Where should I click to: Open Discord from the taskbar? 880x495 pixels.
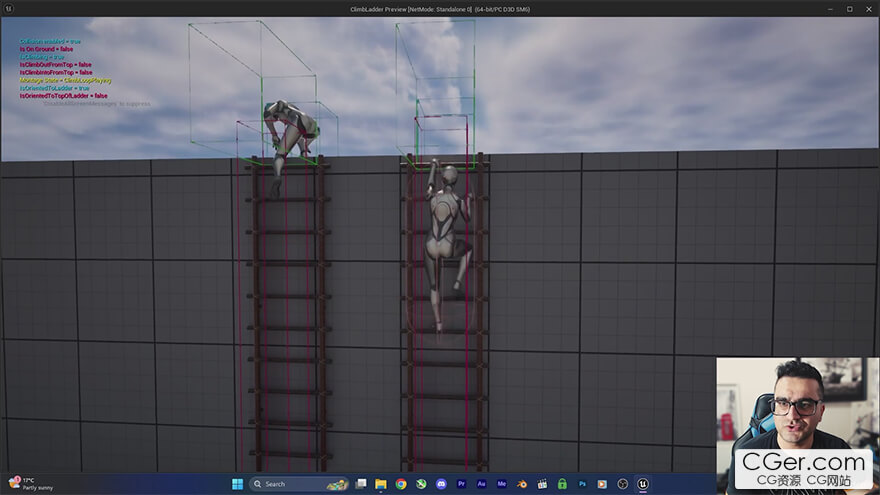click(x=441, y=484)
